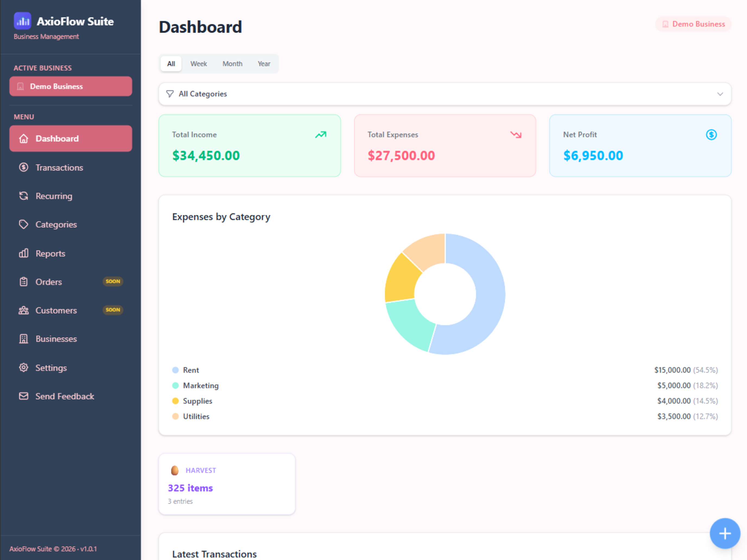Switch to the Week time range

point(199,64)
